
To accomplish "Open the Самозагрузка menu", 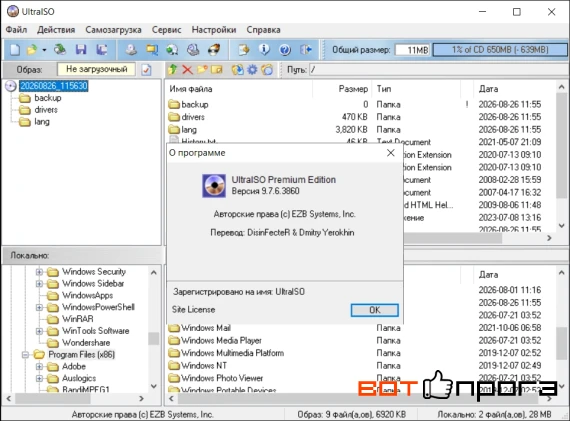I will 113,30.
